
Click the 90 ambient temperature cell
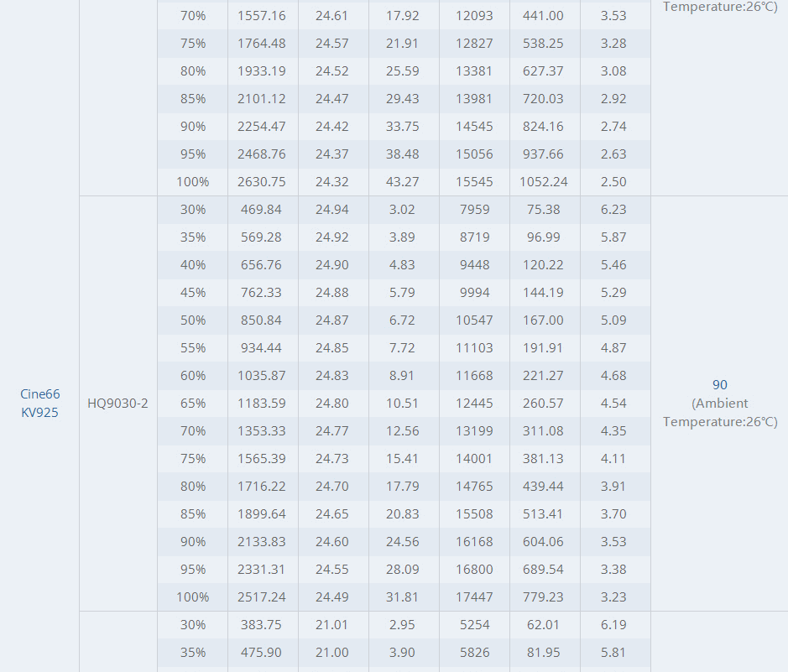pos(719,403)
